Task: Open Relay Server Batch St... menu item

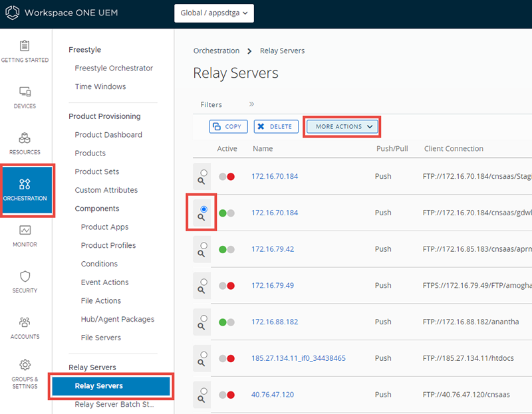Action: 114,404
